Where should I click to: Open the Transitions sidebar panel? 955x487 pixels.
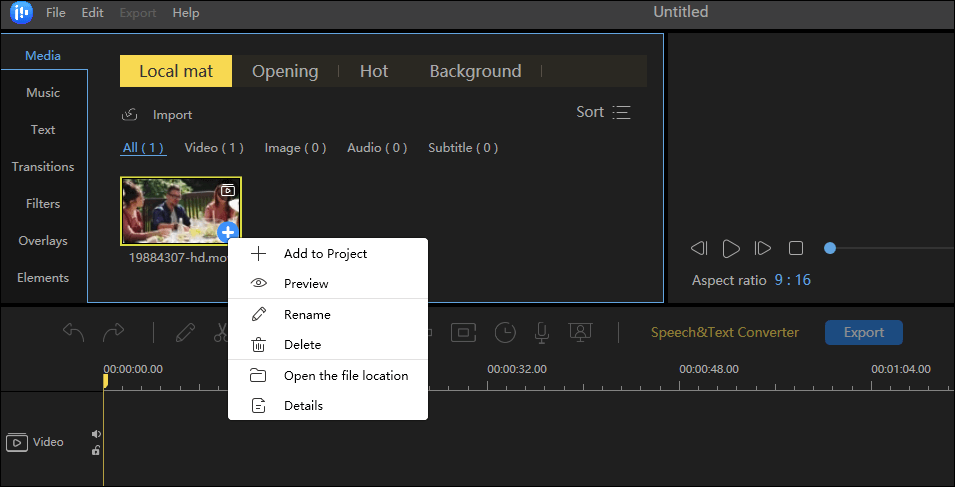43,167
